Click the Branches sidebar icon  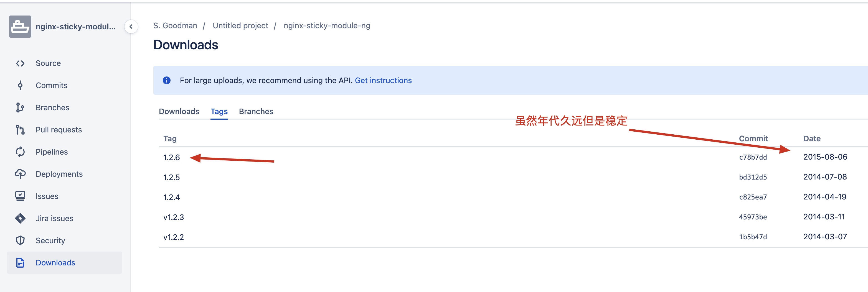click(x=20, y=107)
